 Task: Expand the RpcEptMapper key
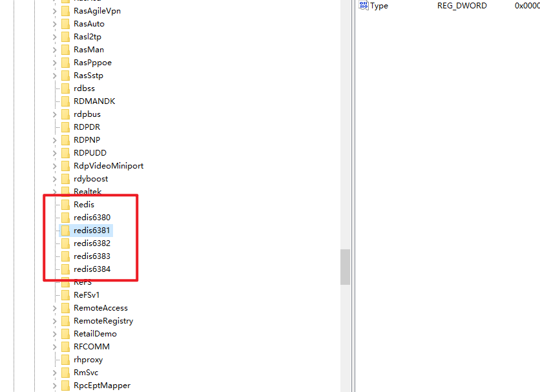[x=54, y=386]
